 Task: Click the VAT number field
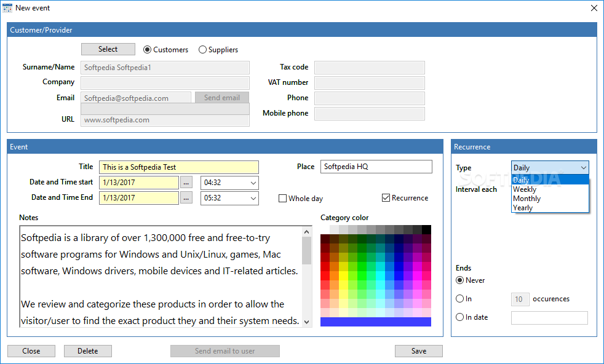tap(370, 83)
